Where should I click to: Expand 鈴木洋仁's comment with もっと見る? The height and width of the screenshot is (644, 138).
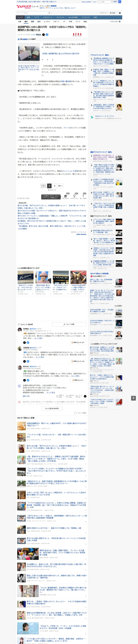coord(75,376)
